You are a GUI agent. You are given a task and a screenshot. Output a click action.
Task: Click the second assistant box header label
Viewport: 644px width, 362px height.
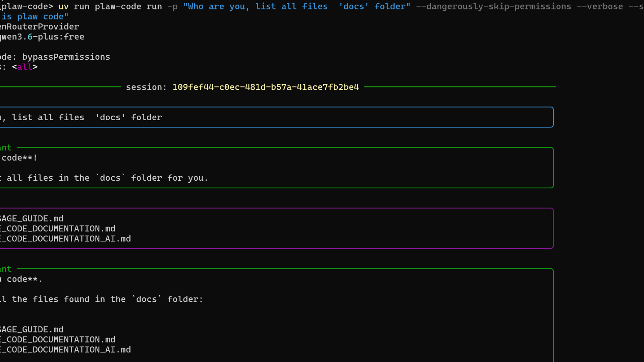click(x=6, y=269)
